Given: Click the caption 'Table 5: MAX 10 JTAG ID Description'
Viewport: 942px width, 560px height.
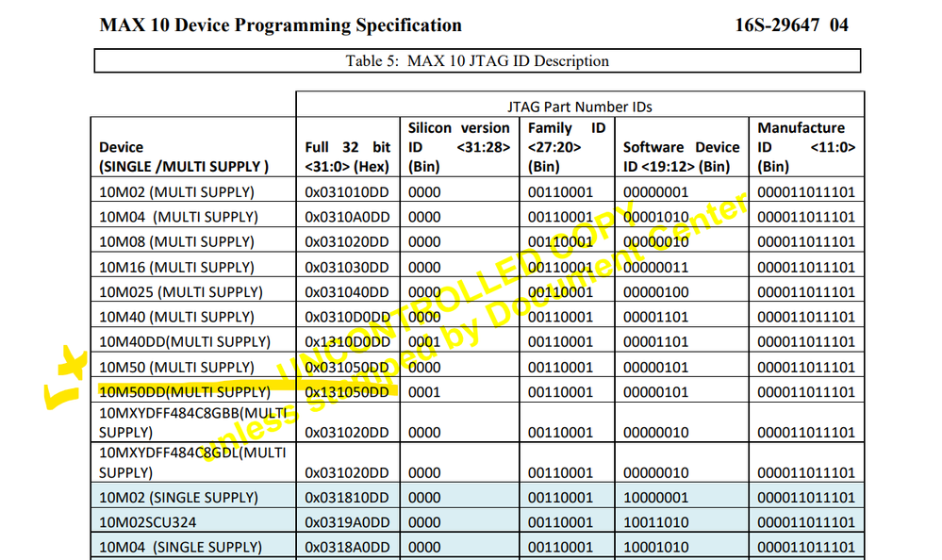Looking at the screenshot, I should 477,60.
